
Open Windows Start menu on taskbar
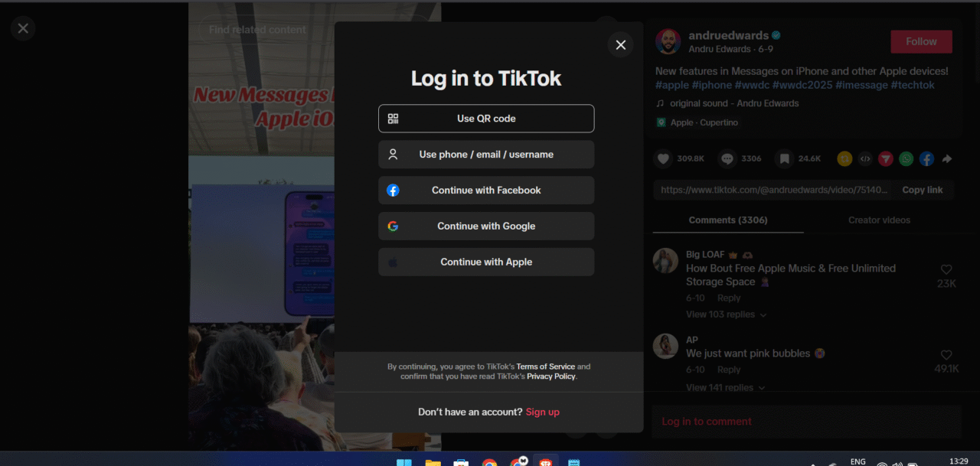[403, 461]
